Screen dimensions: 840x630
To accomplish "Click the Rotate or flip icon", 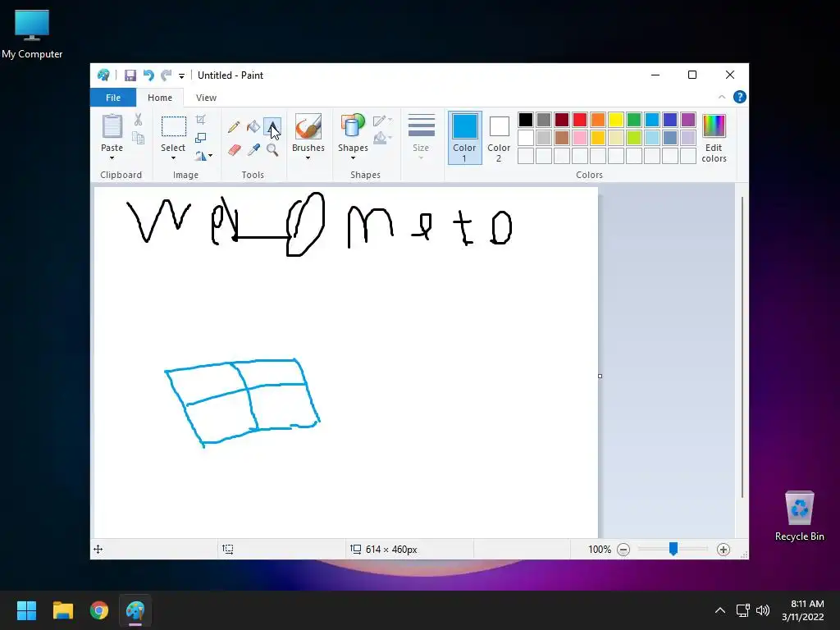I will [200, 156].
